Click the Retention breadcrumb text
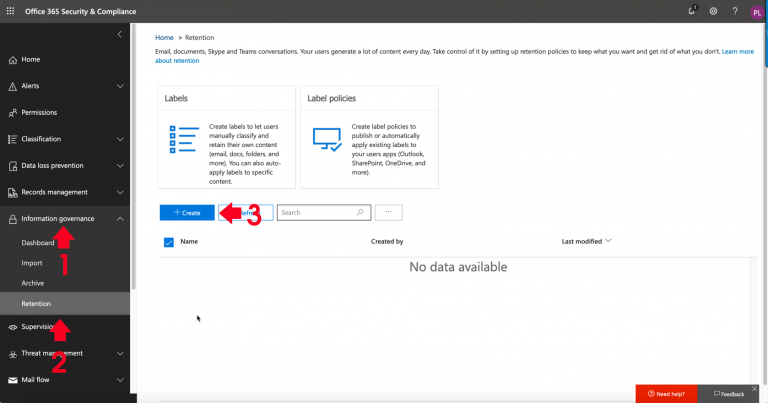This screenshot has width=768, height=403. [199, 37]
